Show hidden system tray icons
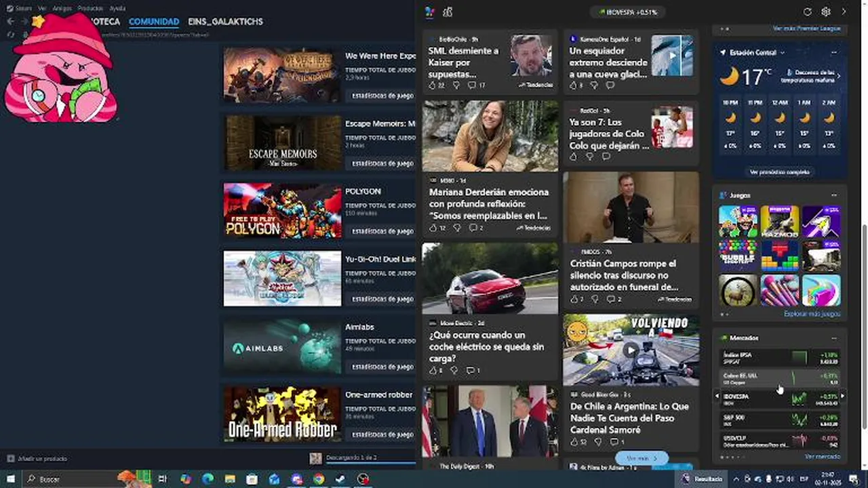Viewport: 868px width, 488px height. [738, 479]
